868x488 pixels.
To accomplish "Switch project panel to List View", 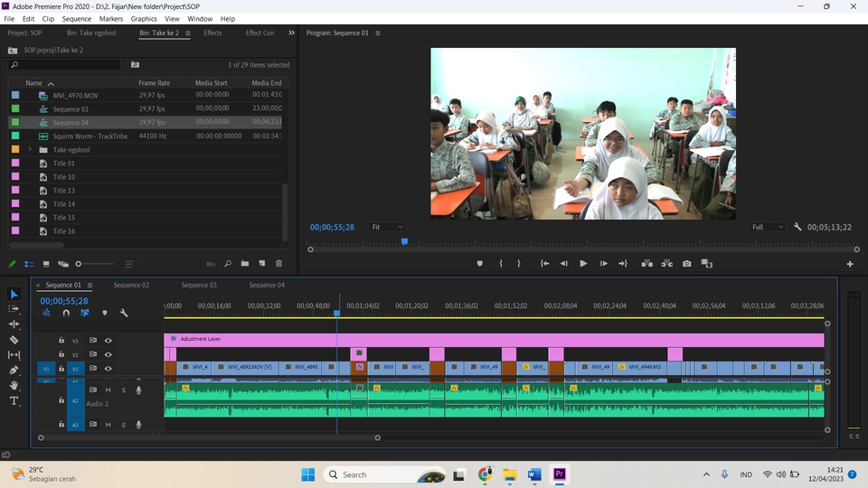I will 29,265.
